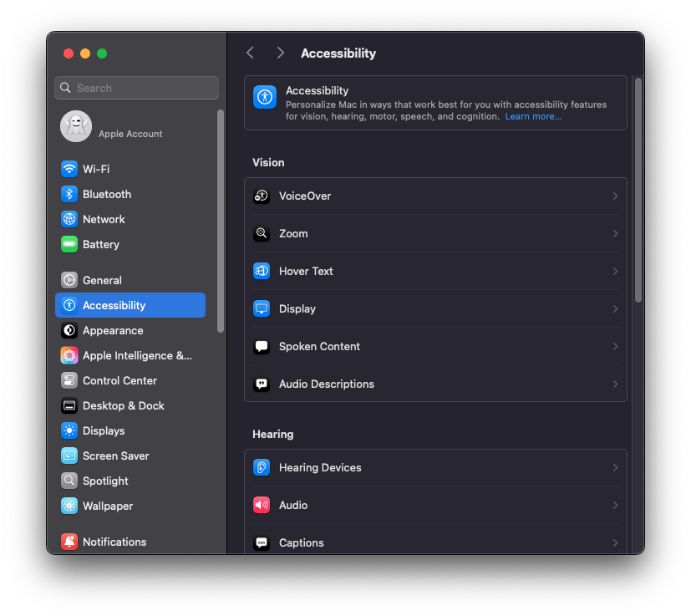Click the Control Center label
The height and width of the screenshot is (616, 691).
[x=119, y=380]
